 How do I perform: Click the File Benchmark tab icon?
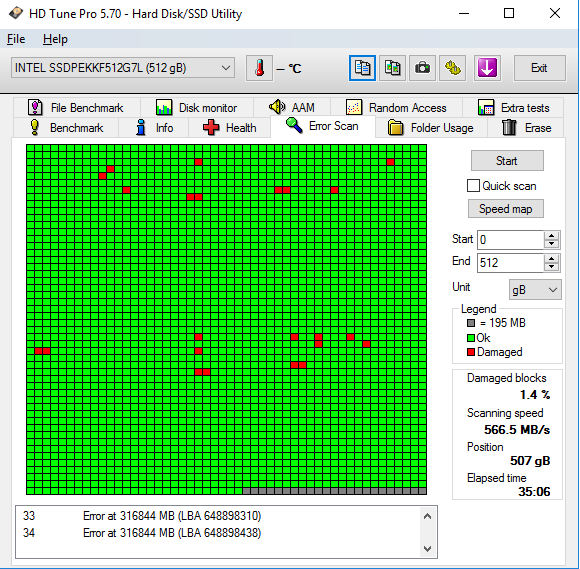(35, 108)
